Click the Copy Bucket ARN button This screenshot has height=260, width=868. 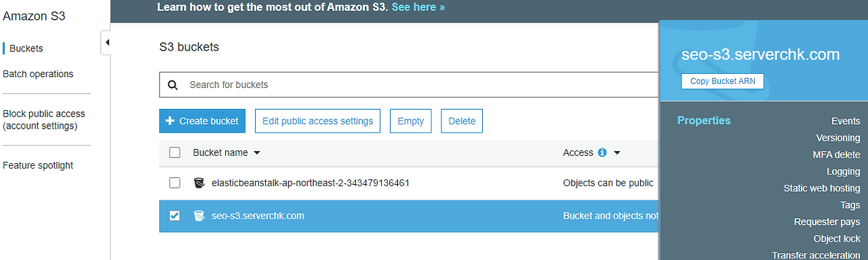[722, 81]
